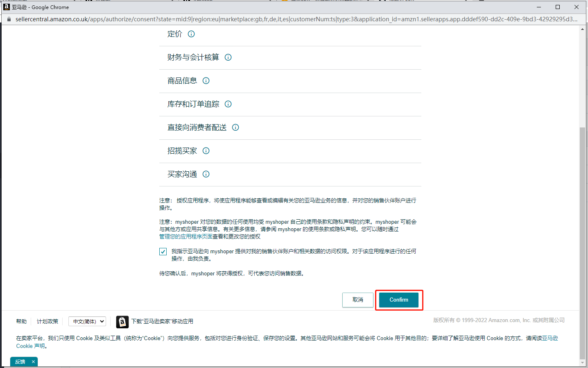The width and height of the screenshot is (588, 368).
Task: Show info for 招揽买家
Action: [x=206, y=151]
